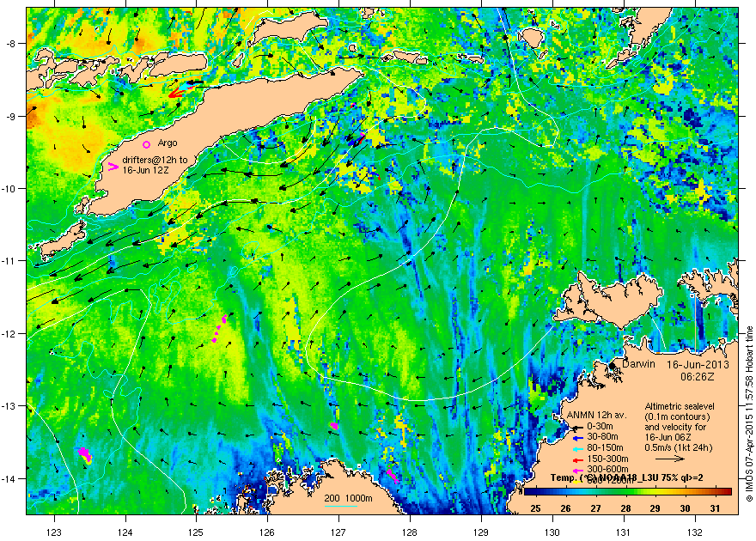Click the '80-150m' depth legend entry
Screen dimensions: 756x541
coord(605,448)
